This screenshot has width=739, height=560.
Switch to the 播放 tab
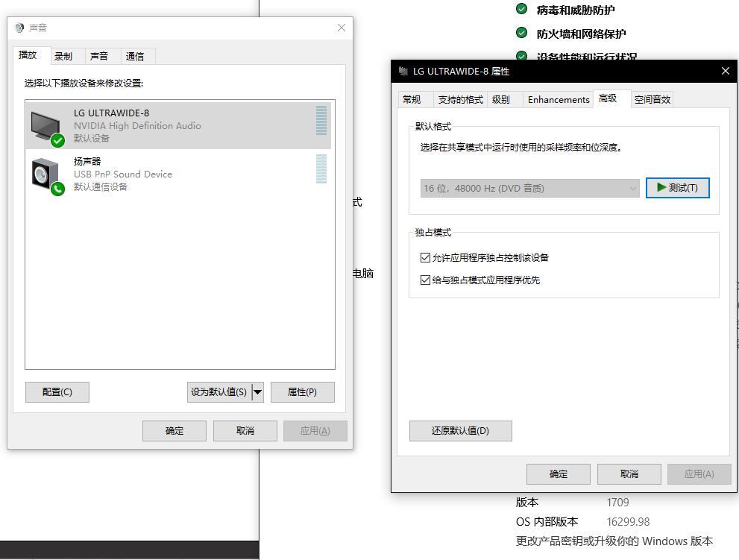click(x=31, y=55)
